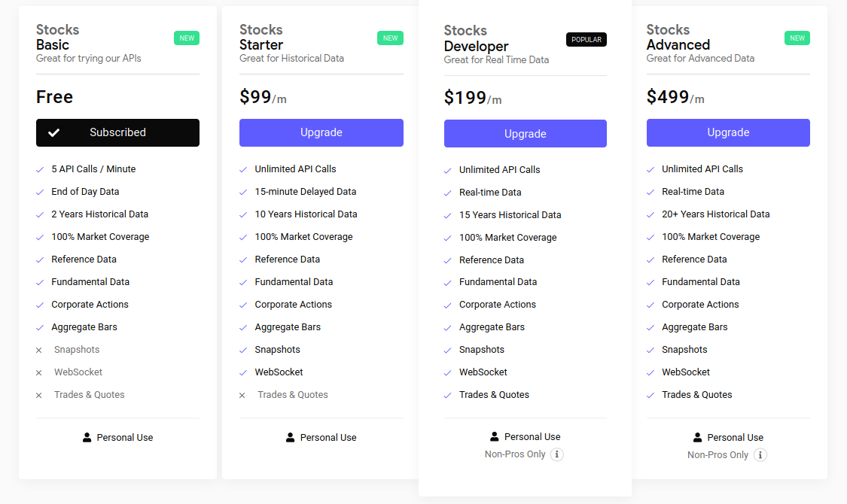Click the POPULAR badge on Stocks Developer
847x504 pixels.
coord(587,40)
